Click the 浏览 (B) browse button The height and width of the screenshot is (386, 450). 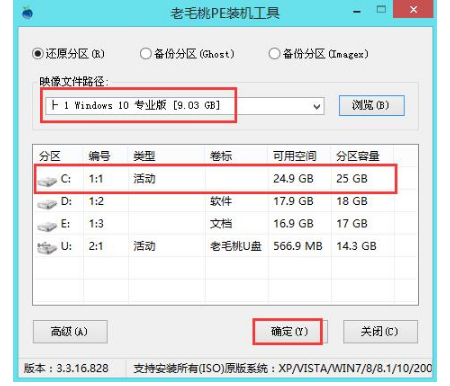(372, 106)
